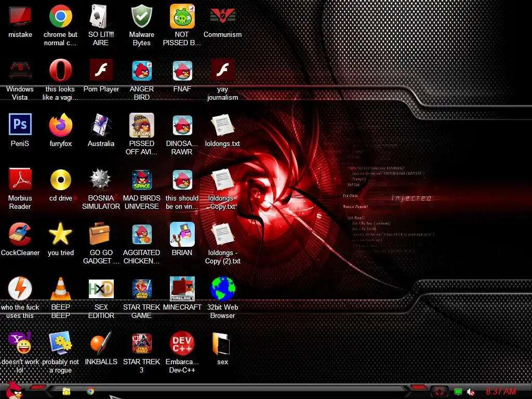532x399 pixels.
Task: Open the Embarcadero Dev-C++ icon
Action: [182, 343]
